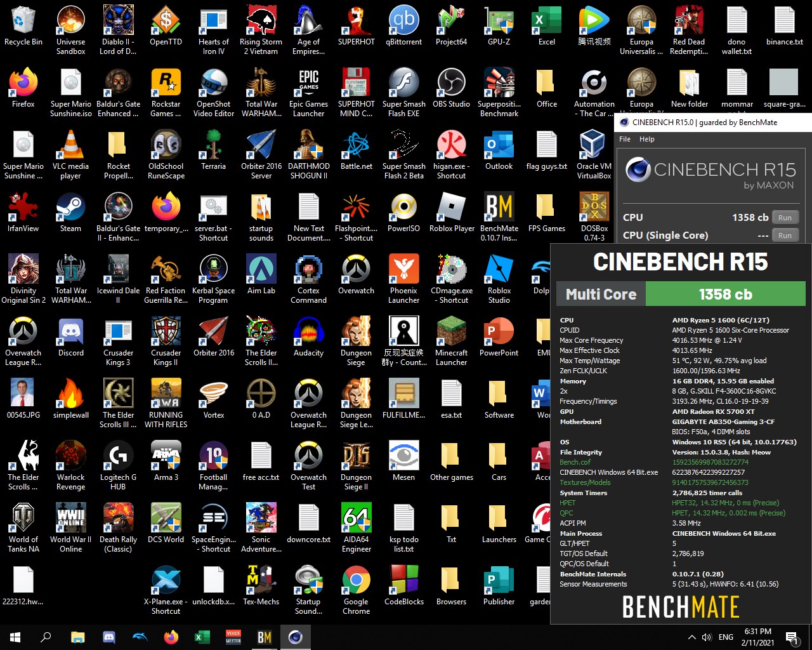The width and height of the screenshot is (812, 650).
Task: Open the taskbar clock and date
Action: (758, 637)
